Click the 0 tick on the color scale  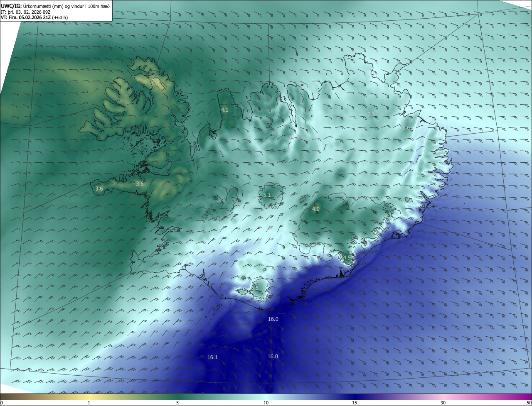pos(2,403)
